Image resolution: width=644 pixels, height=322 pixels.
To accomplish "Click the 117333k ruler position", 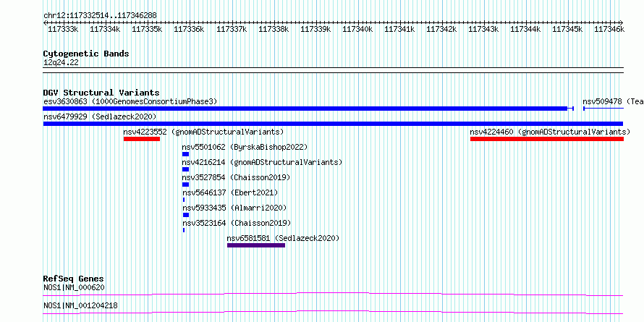I will pyautogui.click(x=63, y=29).
